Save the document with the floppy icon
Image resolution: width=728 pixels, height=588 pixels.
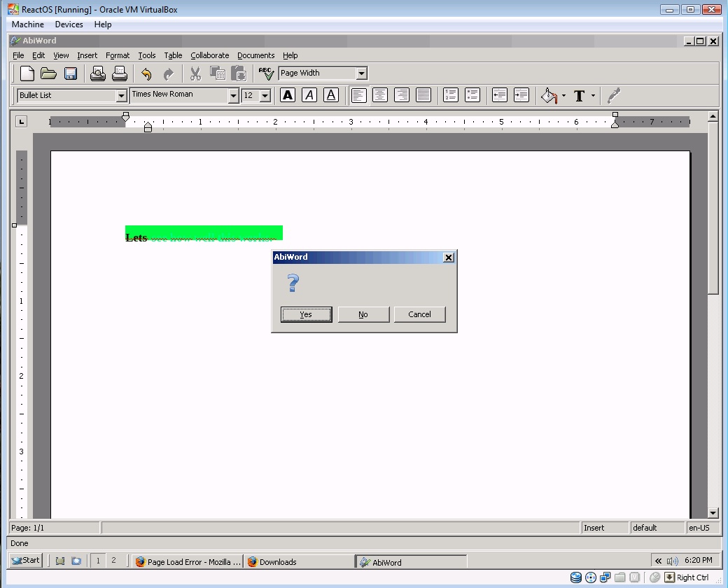click(71, 73)
